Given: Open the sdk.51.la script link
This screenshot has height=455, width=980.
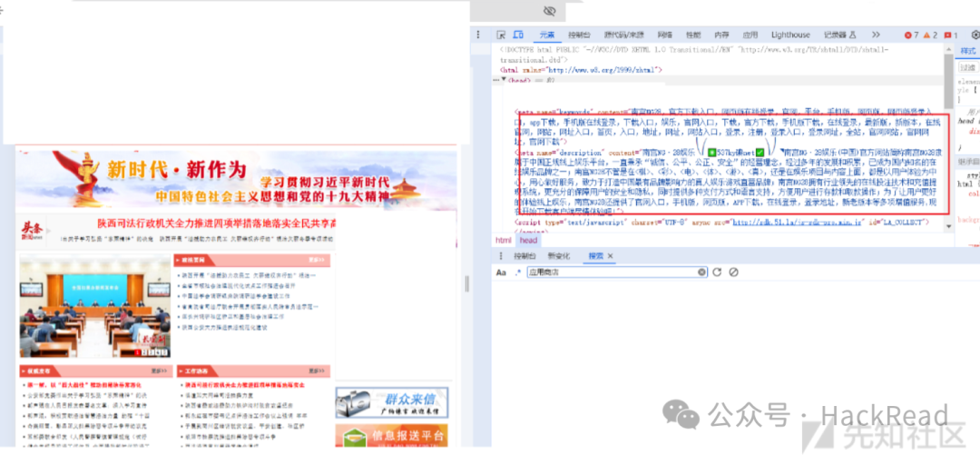Looking at the screenshot, I should pos(798,222).
